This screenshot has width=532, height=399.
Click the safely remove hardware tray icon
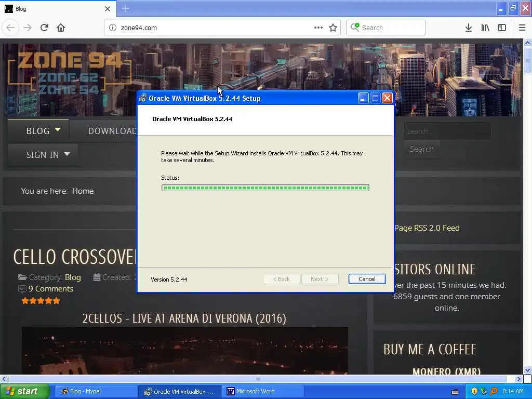point(484,392)
